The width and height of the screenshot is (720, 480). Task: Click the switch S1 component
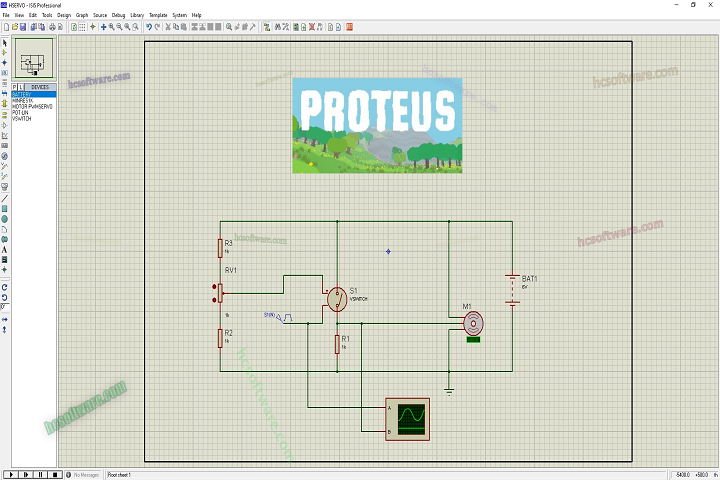[337, 299]
